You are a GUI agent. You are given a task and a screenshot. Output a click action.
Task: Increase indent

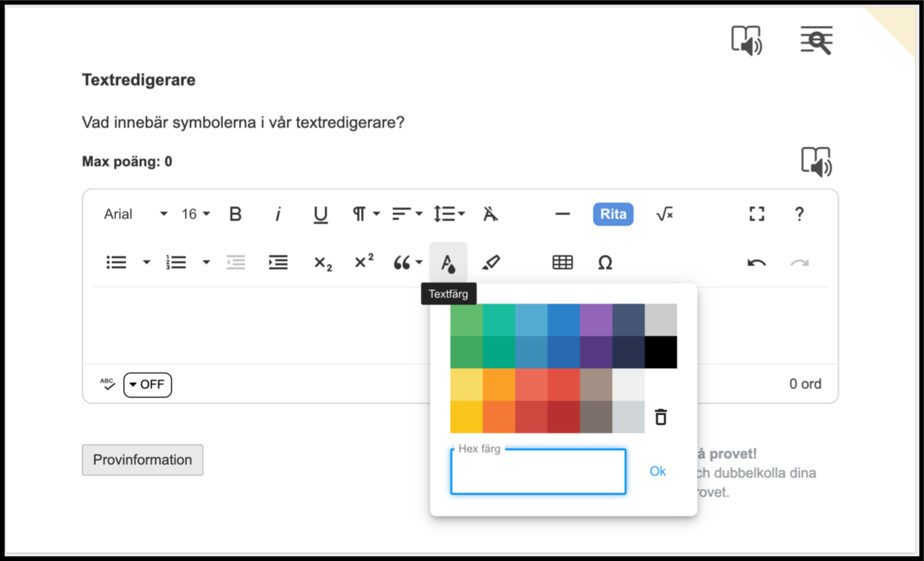pyautogui.click(x=278, y=262)
